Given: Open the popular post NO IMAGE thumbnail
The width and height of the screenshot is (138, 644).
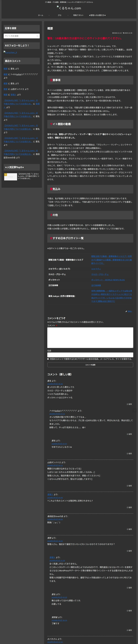Looking at the screenshot, I should tap(11, 177).
